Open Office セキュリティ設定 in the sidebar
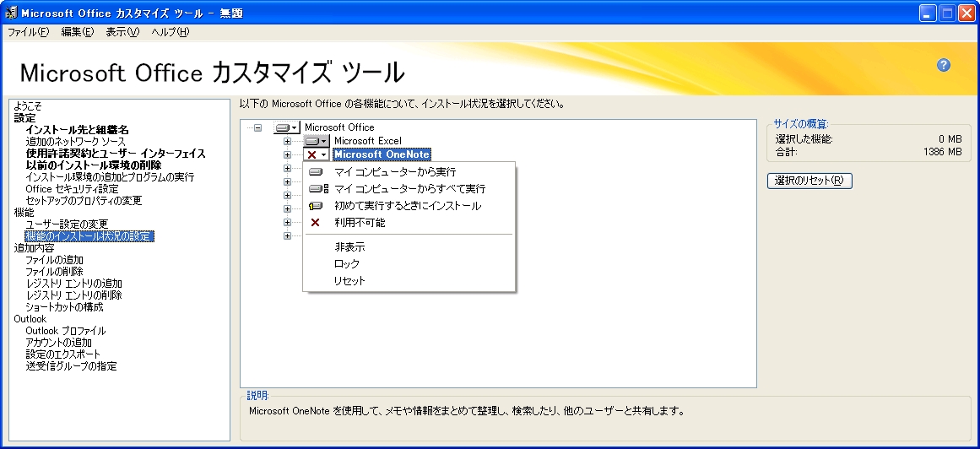The height and width of the screenshot is (449, 980). pyautogui.click(x=72, y=189)
